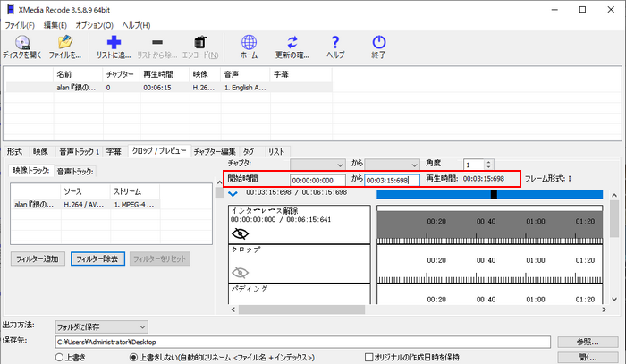Click the フィルター除去 button

click(97, 258)
